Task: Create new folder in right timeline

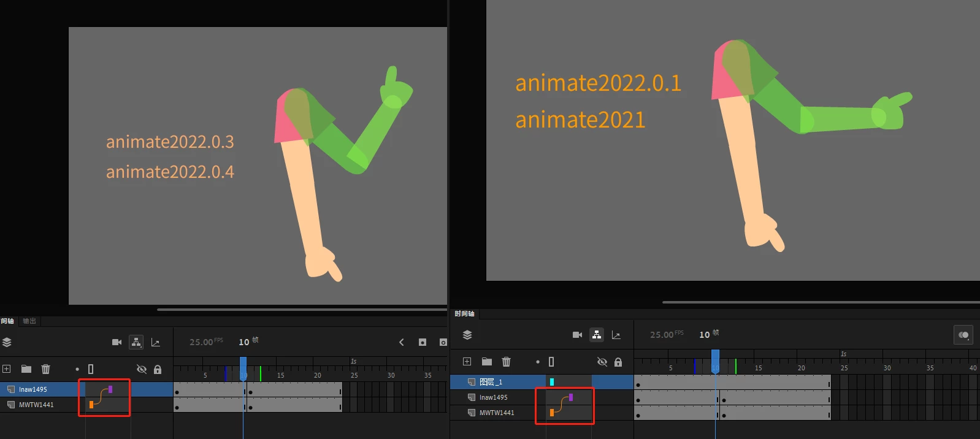Action: click(x=487, y=362)
